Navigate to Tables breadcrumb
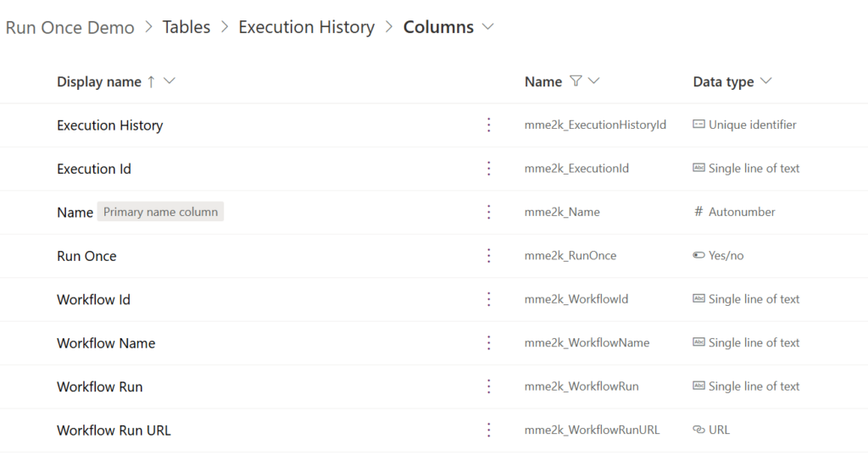This screenshot has height=461, width=868. [186, 27]
